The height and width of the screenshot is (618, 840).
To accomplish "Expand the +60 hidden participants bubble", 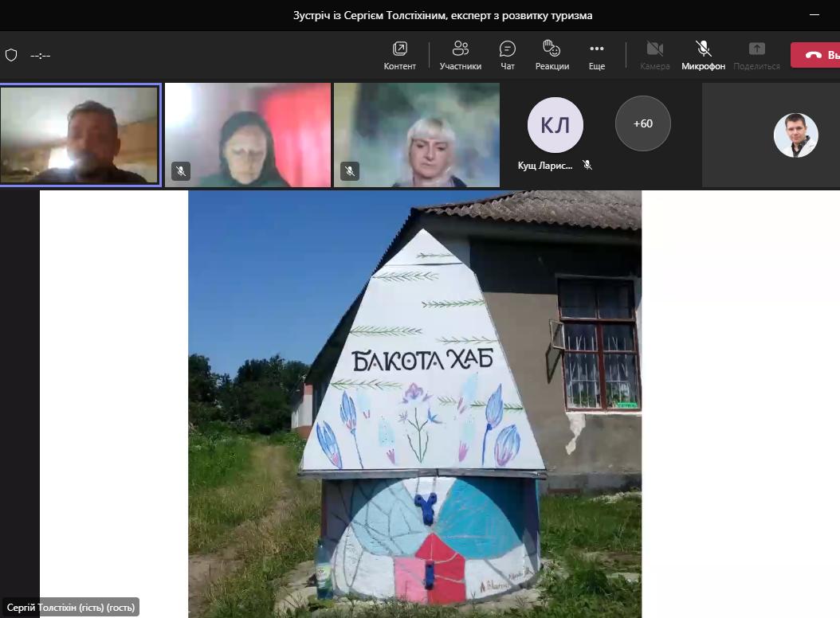I will [x=642, y=123].
